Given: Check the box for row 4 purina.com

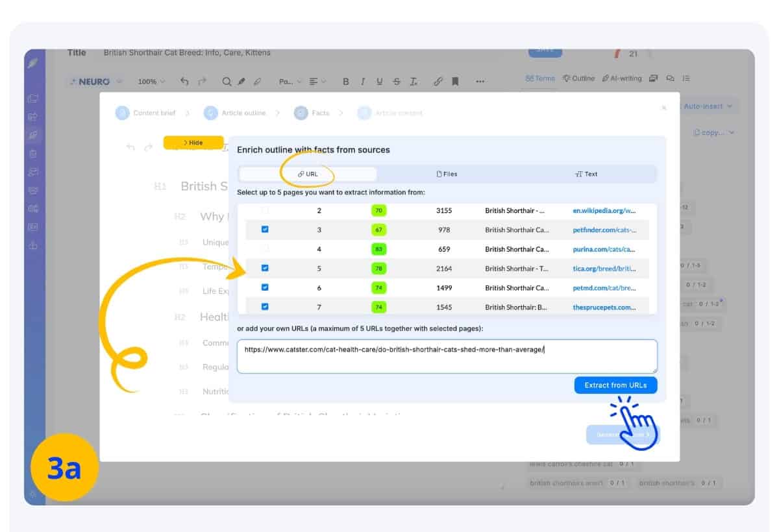Looking at the screenshot, I should (x=264, y=248).
